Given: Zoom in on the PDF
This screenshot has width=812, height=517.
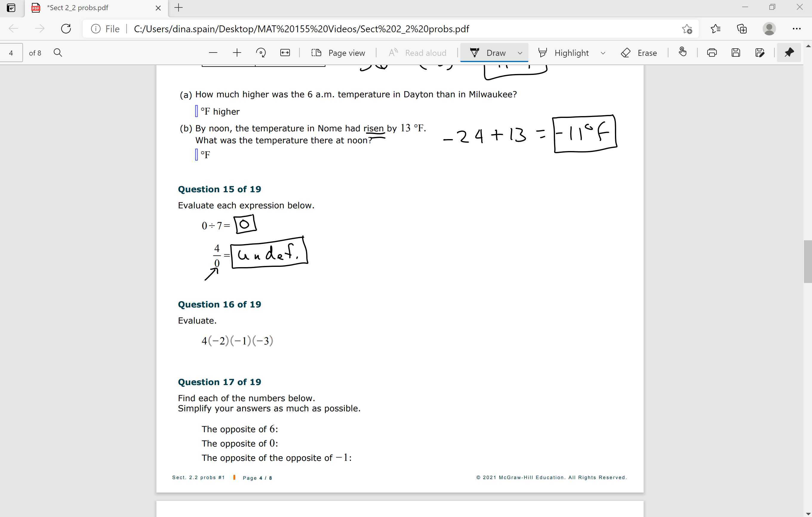Looking at the screenshot, I should pyautogui.click(x=237, y=53).
